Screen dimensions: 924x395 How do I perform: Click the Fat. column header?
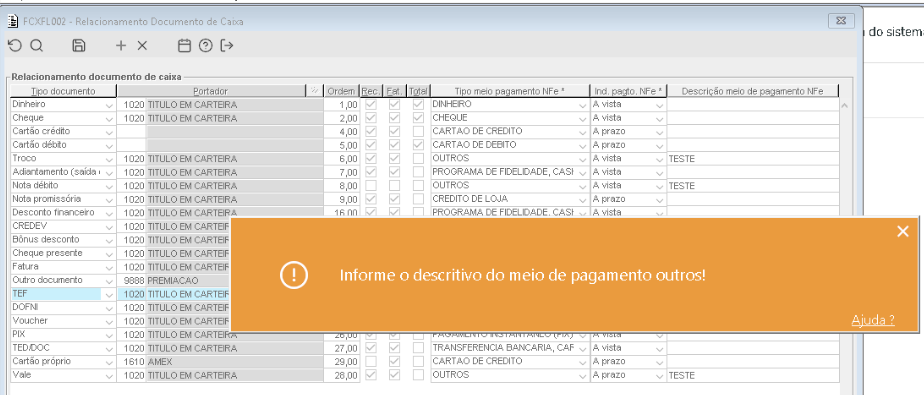(395, 91)
